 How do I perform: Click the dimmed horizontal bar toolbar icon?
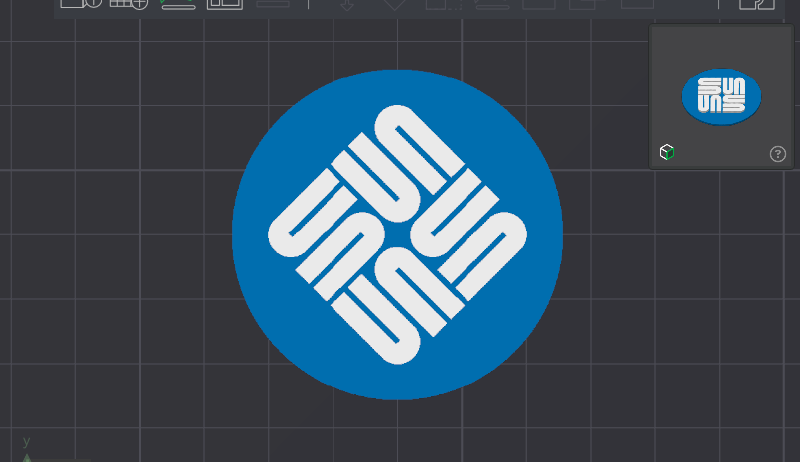(273, 4)
